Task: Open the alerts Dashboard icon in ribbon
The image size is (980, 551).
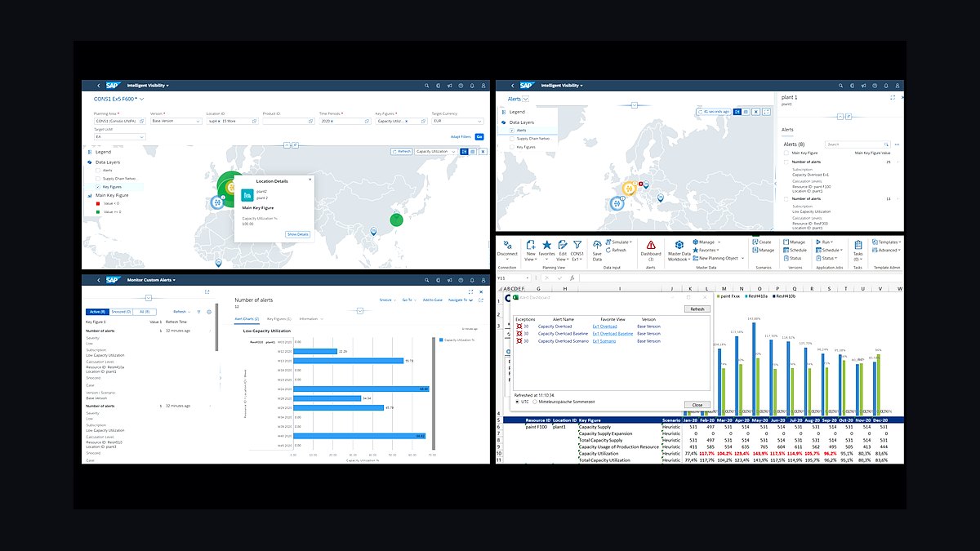Action: pos(651,245)
